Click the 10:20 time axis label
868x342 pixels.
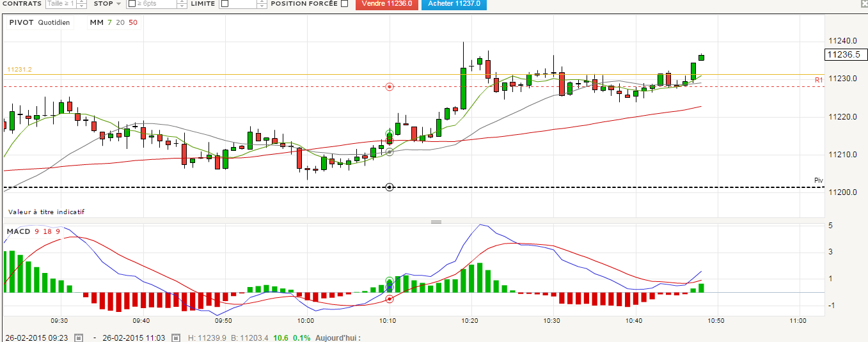470,321
